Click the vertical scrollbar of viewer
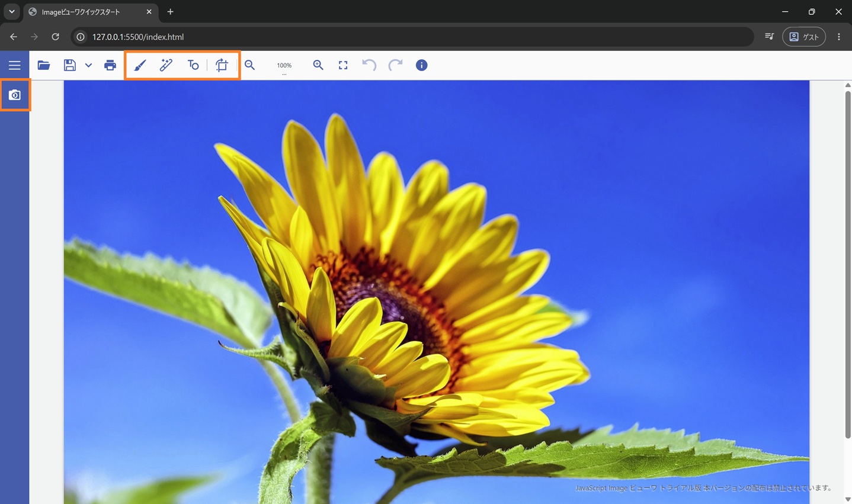852x504 pixels. coord(848,264)
